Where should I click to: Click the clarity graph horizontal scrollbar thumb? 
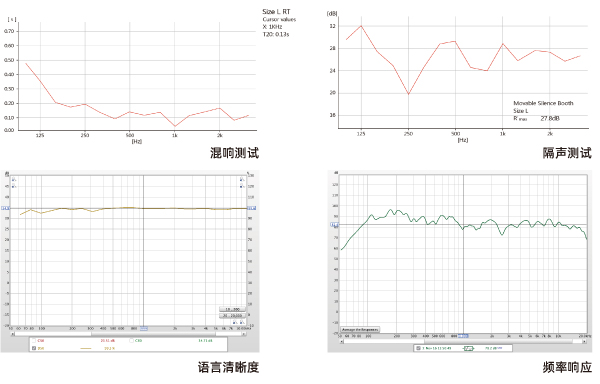153,334
